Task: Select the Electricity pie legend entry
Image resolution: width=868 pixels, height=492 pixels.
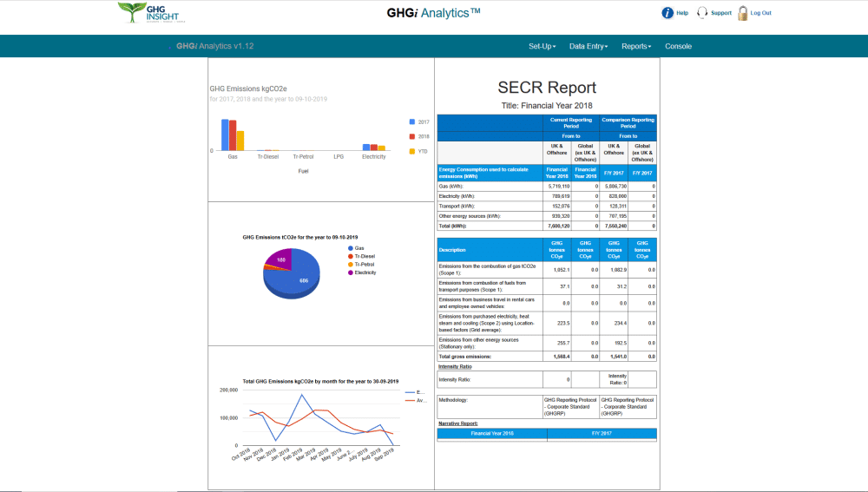Action: (361, 272)
